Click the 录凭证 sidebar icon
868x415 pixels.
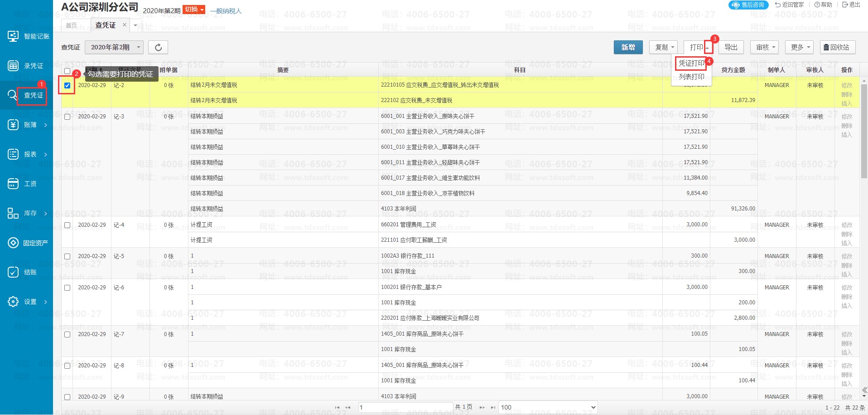(x=13, y=66)
